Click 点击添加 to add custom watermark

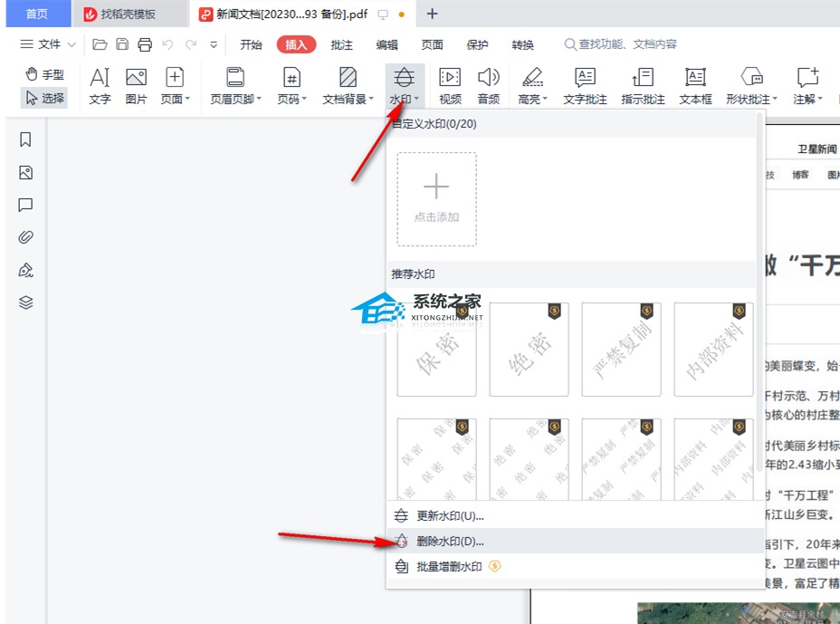[x=436, y=199]
